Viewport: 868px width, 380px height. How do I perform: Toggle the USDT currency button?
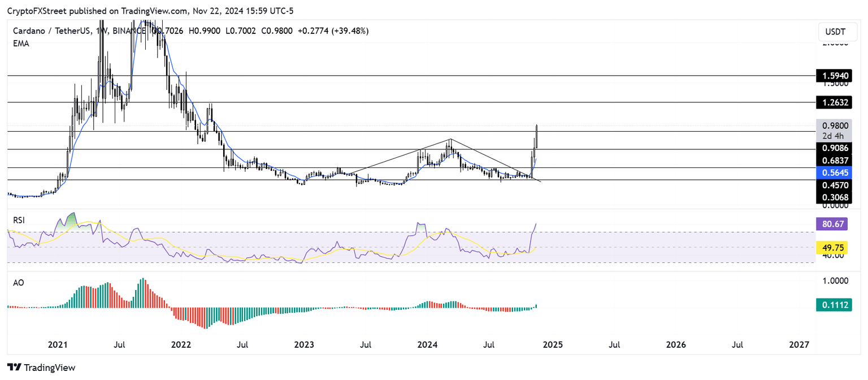837,32
